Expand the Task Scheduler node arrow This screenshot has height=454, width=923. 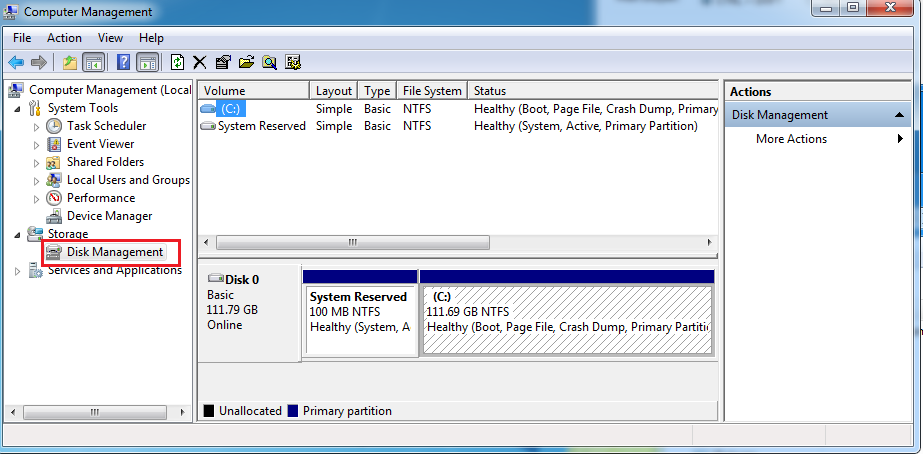click(37, 127)
